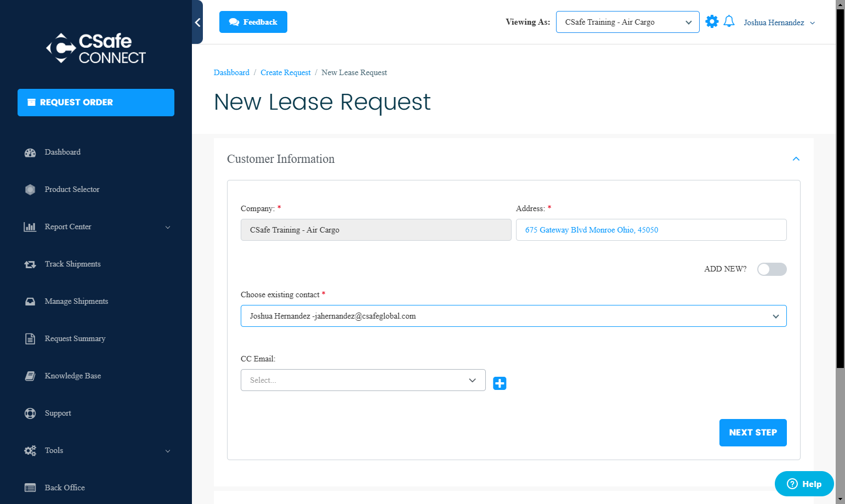The height and width of the screenshot is (504, 845).
Task: Click the Support lifebuoy icon
Action: 30,414
